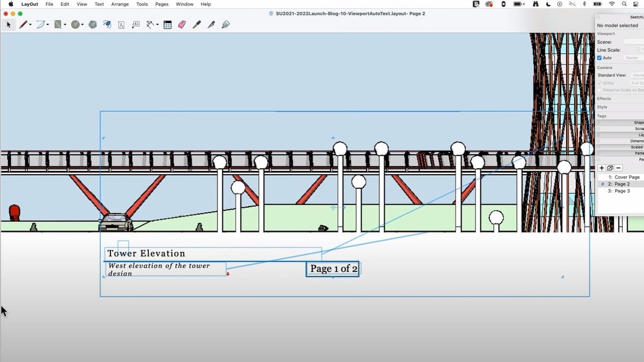Open the View menu
Image resolution: width=644 pixels, height=362 pixels.
(82, 4)
